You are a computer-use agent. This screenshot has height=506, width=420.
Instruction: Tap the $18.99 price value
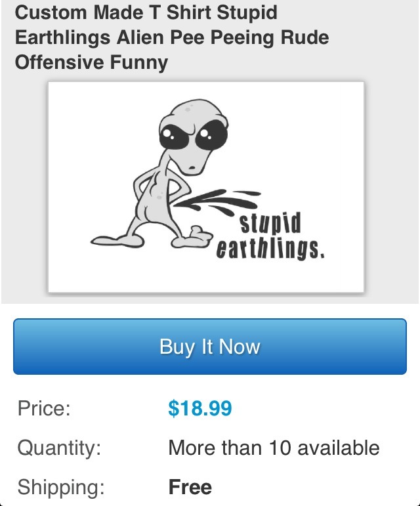coord(200,408)
